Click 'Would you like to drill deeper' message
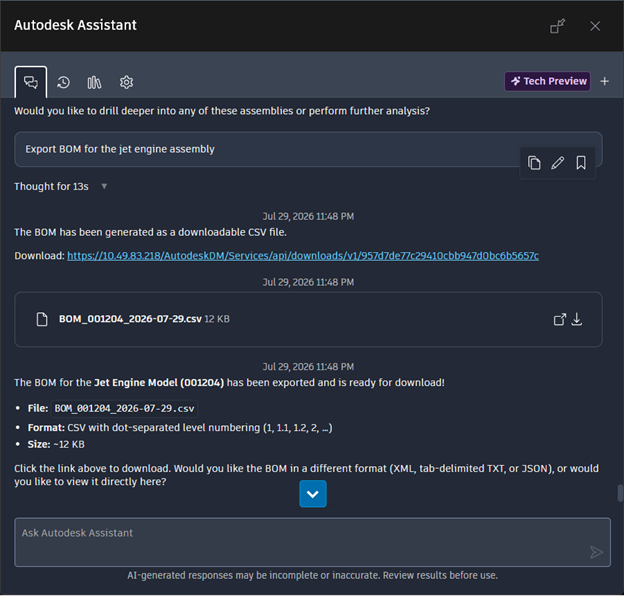Image resolution: width=624 pixels, height=596 pixels. pos(222,111)
